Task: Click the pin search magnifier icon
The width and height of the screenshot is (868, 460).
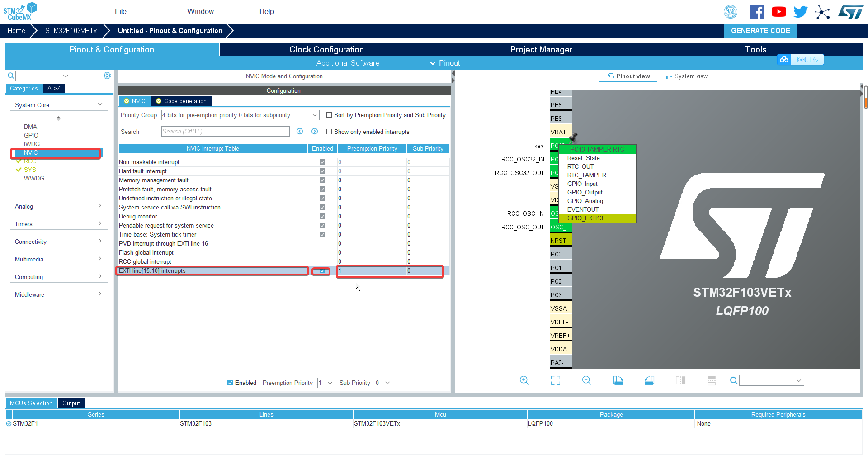Action: (734, 381)
